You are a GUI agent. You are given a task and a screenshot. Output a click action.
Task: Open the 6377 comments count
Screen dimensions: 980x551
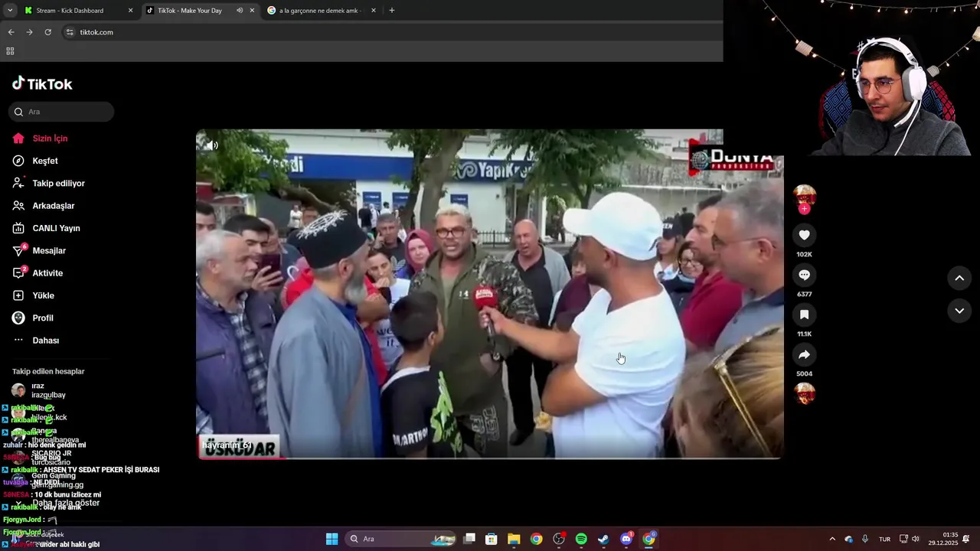pos(804,294)
